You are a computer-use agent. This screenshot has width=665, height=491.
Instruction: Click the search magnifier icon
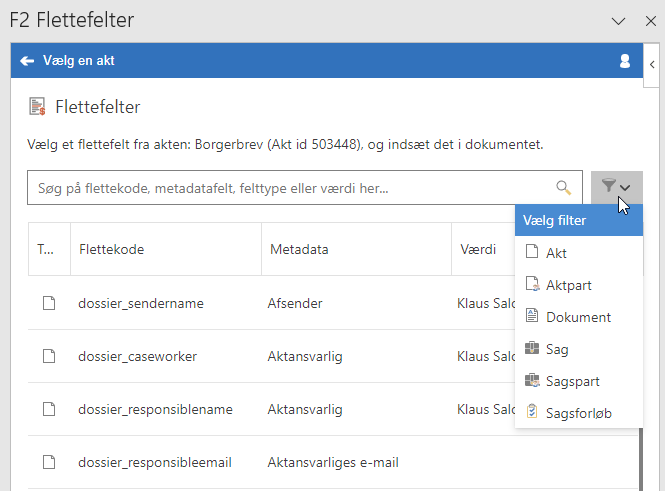564,187
